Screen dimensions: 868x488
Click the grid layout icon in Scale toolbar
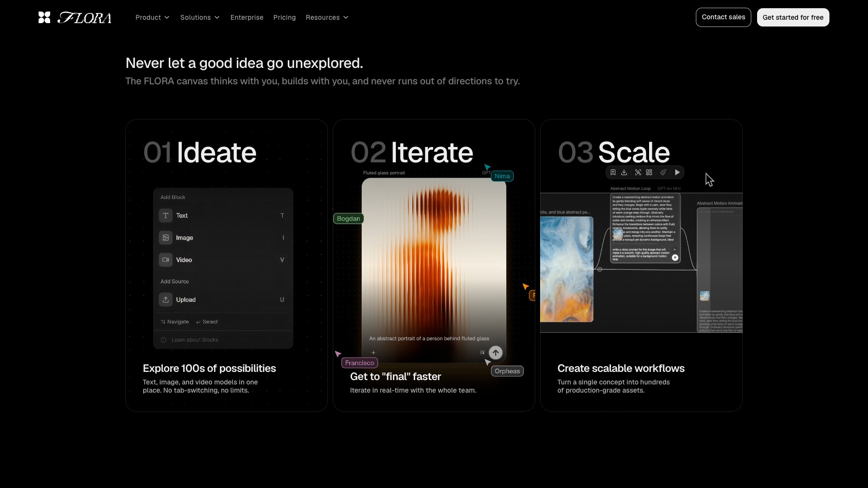coord(649,172)
